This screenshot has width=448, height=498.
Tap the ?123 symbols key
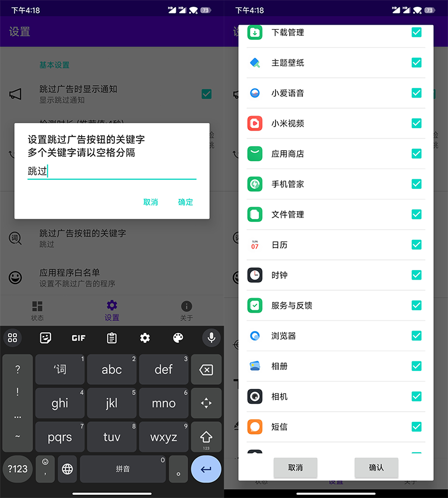click(x=17, y=469)
